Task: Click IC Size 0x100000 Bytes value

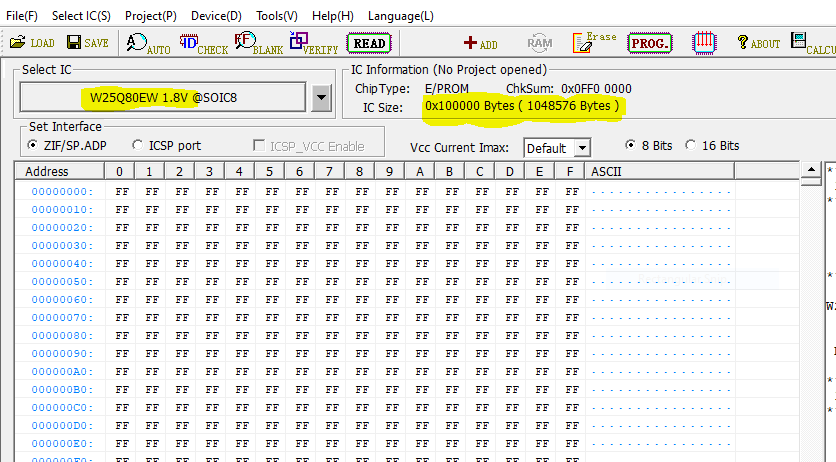Action: tap(522, 106)
